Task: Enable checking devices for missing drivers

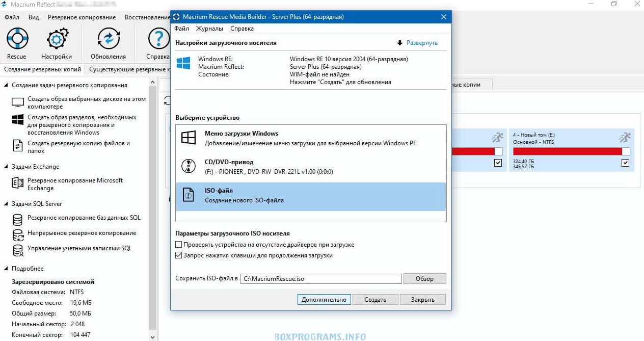Action: pyautogui.click(x=178, y=245)
